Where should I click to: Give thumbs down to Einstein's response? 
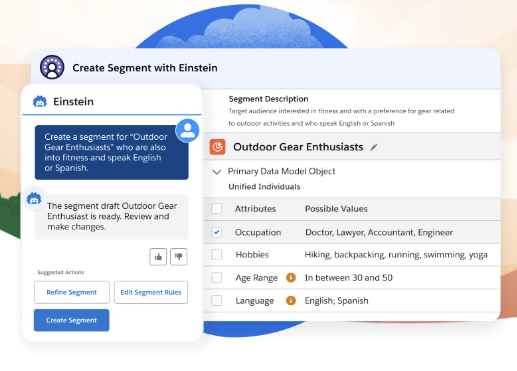[x=179, y=257]
